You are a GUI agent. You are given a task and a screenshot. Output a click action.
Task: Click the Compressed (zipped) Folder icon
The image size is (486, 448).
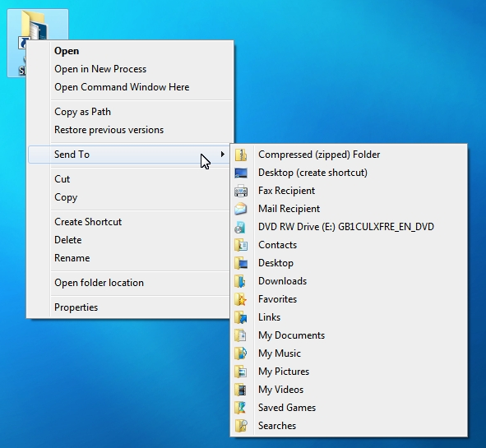click(x=241, y=155)
